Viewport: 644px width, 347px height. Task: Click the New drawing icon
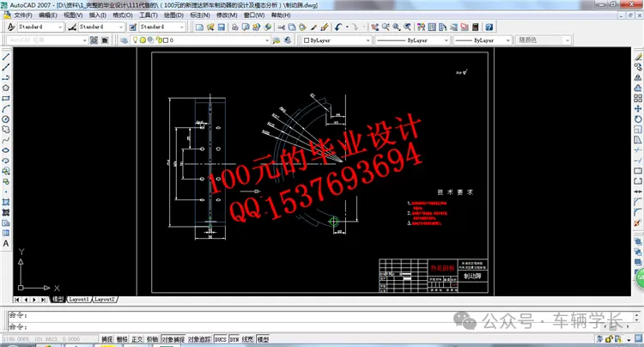(199, 27)
